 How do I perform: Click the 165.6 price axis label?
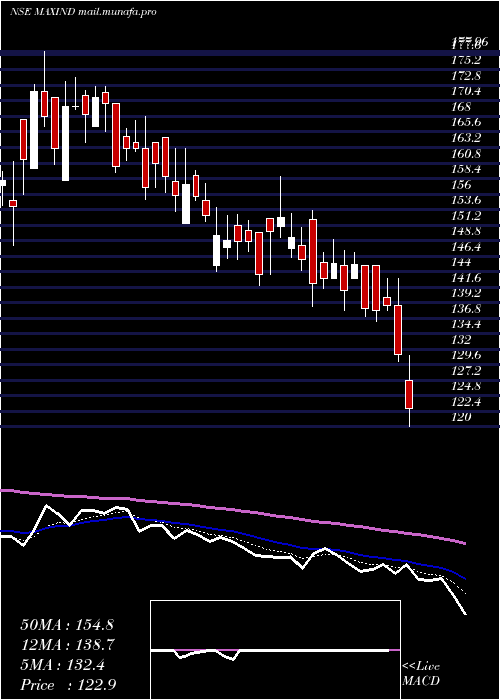pyautogui.click(x=465, y=123)
